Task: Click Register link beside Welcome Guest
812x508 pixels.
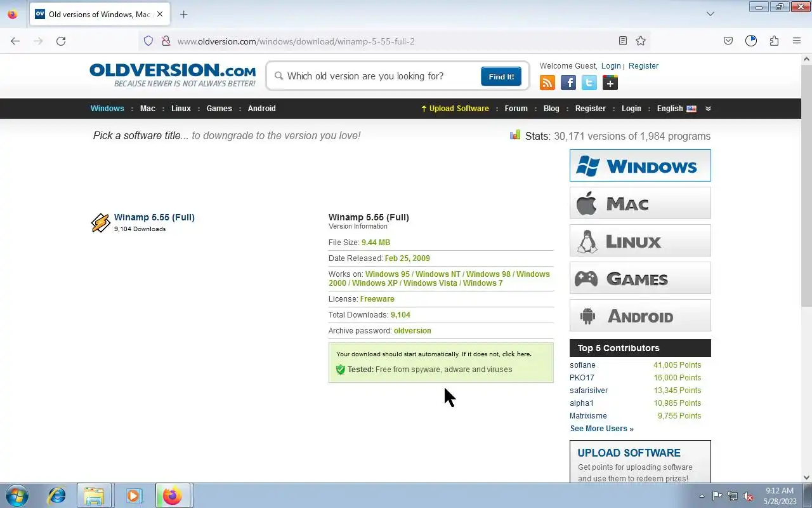Action: [643, 66]
